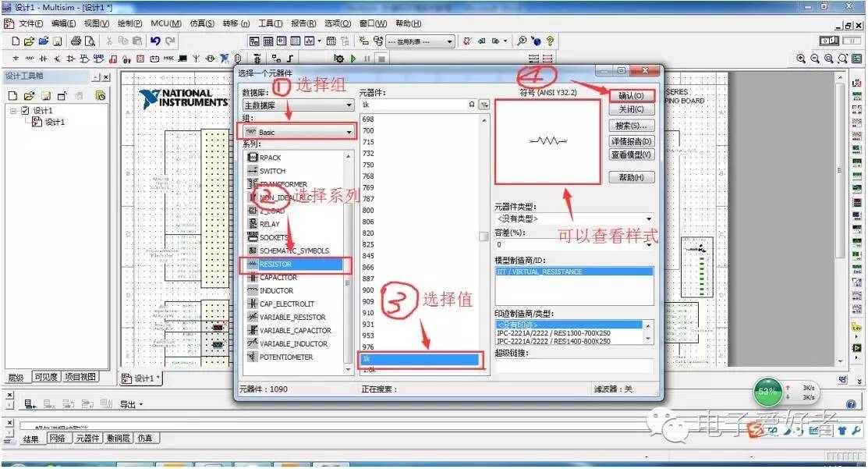Pause the running simulation

click(367, 58)
